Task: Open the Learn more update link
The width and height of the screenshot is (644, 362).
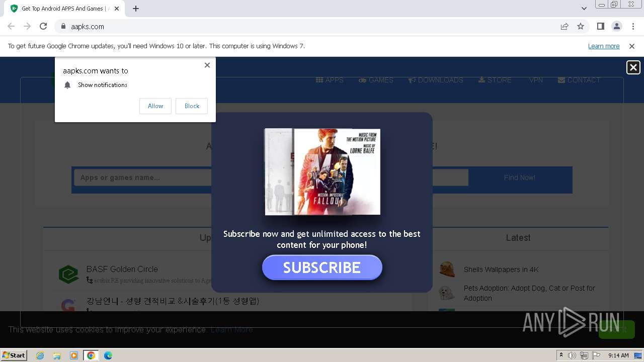Action: 604,46
